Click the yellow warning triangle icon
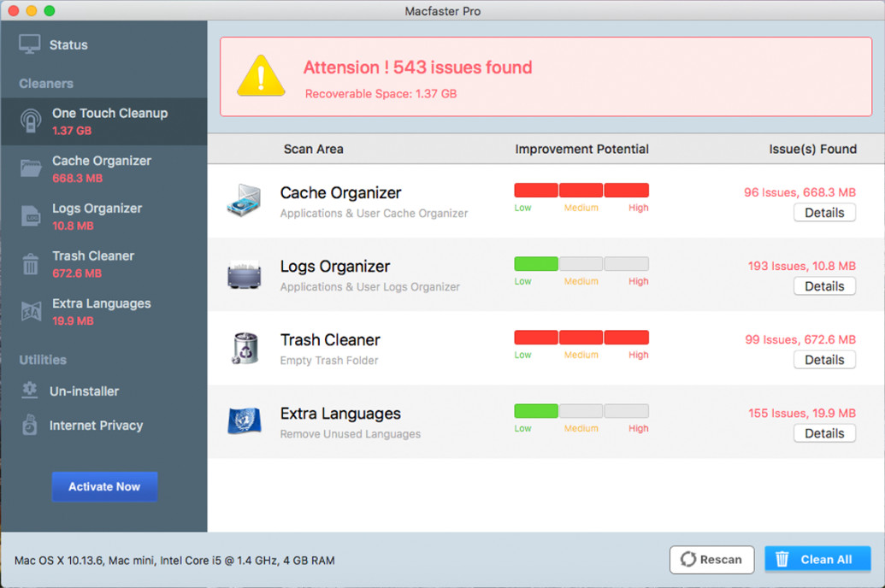885x588 pixels. [261, 76]
